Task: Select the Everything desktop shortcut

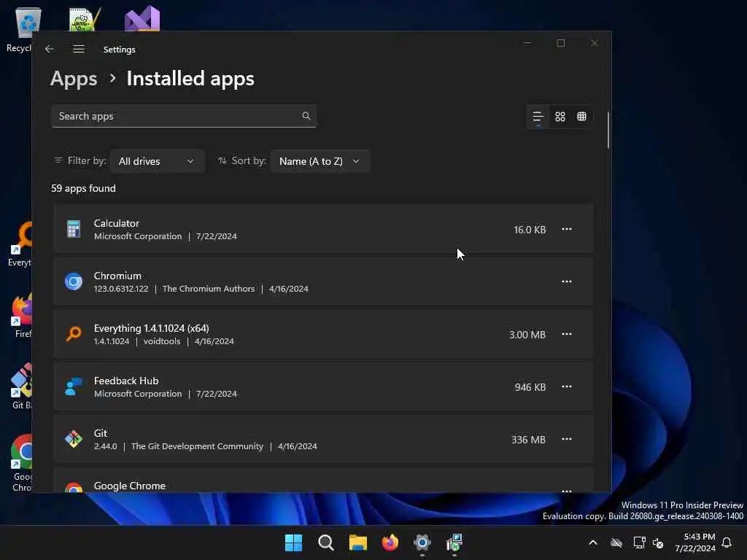Action: coord(21,244)
